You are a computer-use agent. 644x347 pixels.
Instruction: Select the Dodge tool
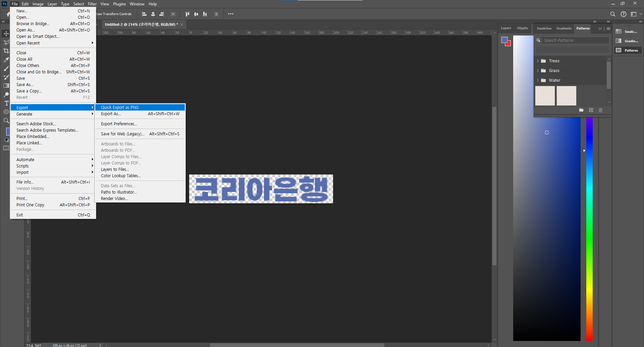click(6, 94)
